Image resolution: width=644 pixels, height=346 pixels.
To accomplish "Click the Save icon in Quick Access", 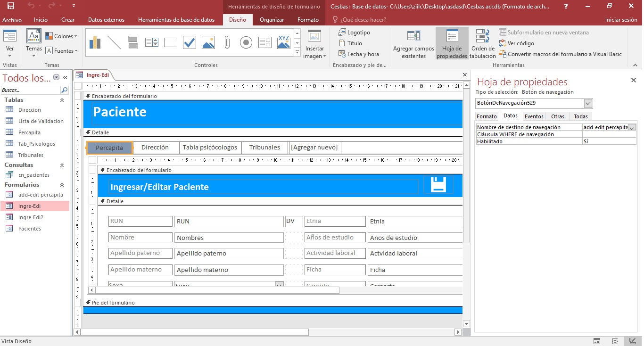I will click(x=10, y=6).
